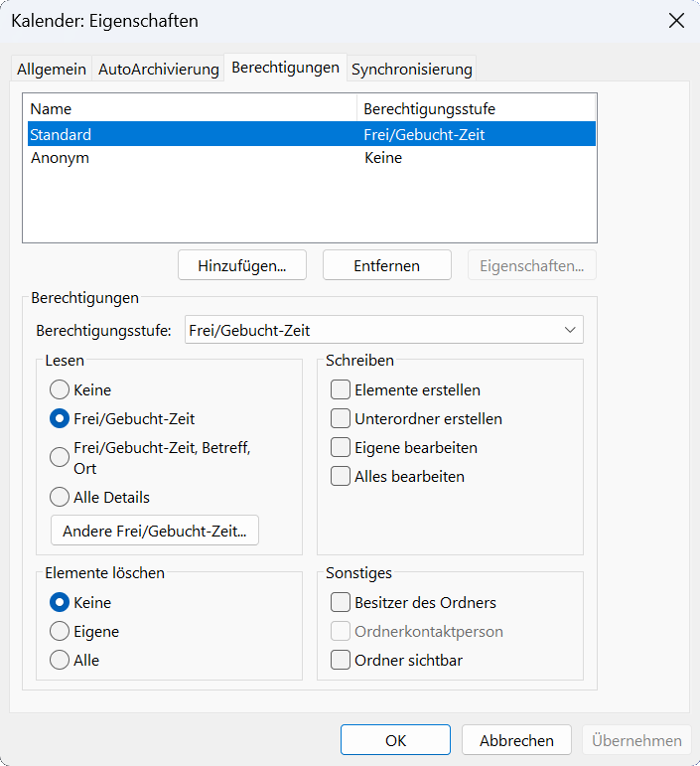Viewport: 700px width, 766px height.
Task: Select Frei/Gebucht-Zeit, Betreff, Ort option
Action: pos(60,457)
